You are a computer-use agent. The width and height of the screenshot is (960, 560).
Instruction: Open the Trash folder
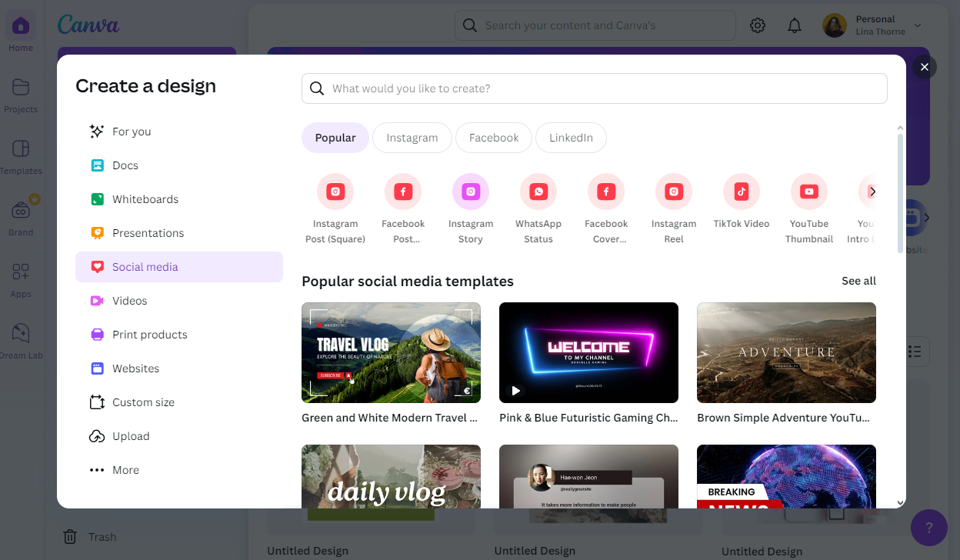pos(90,537)
